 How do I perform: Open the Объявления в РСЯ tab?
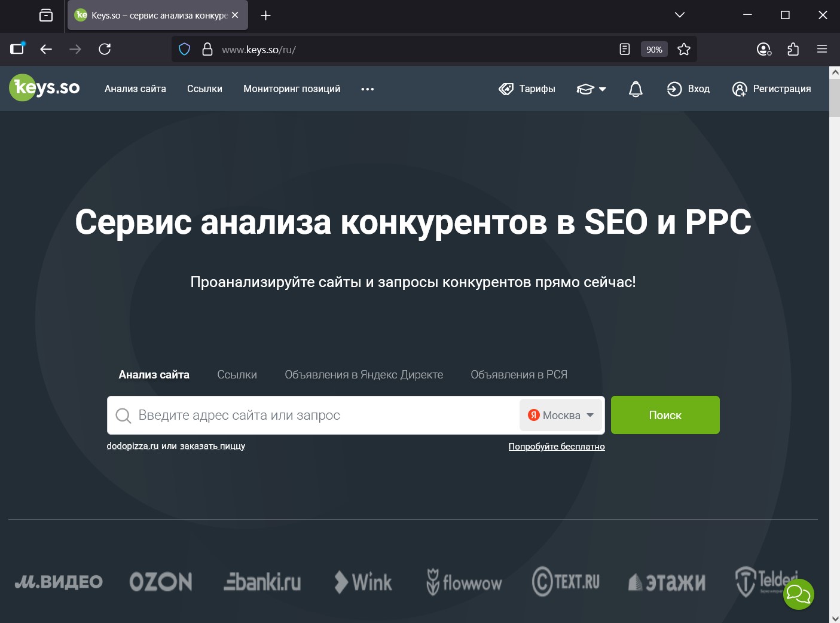pos(518,374)
